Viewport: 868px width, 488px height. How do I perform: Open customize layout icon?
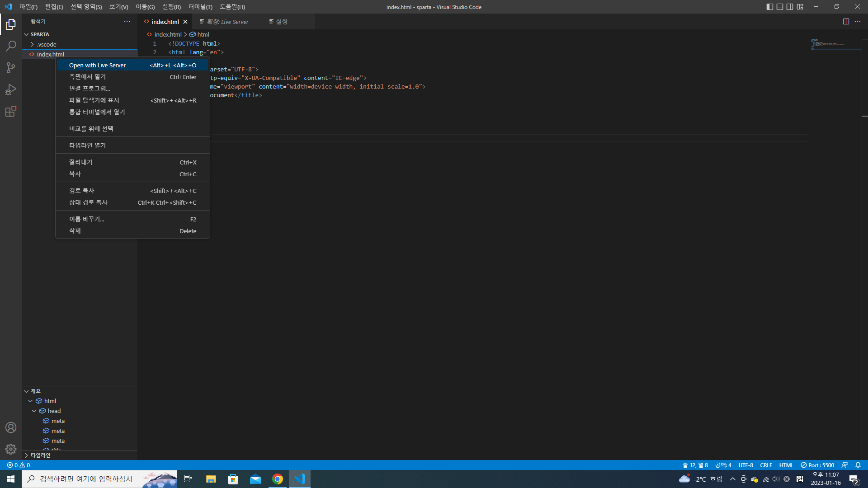(x=800, y=7)
